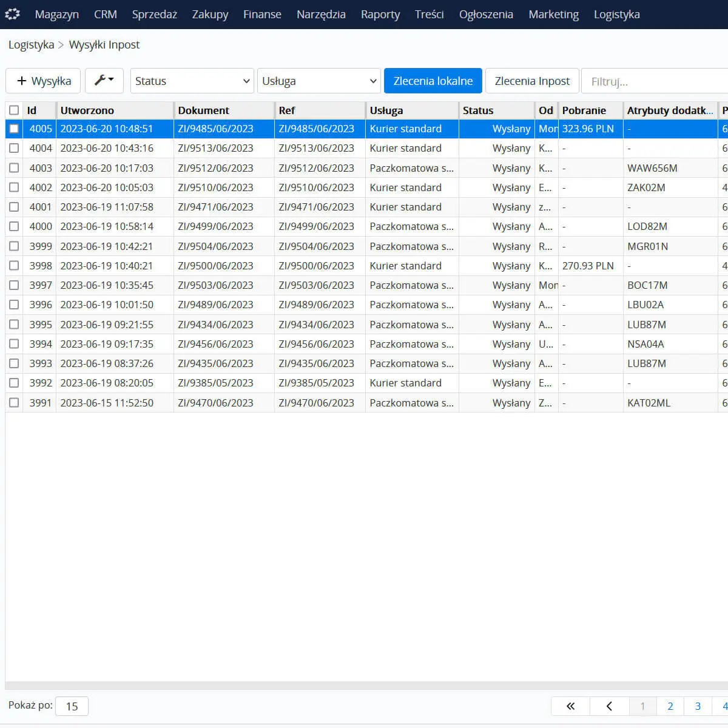Go to the first page using double-chevron
This screenshot has width=728, height=728.
click(570, 706)
